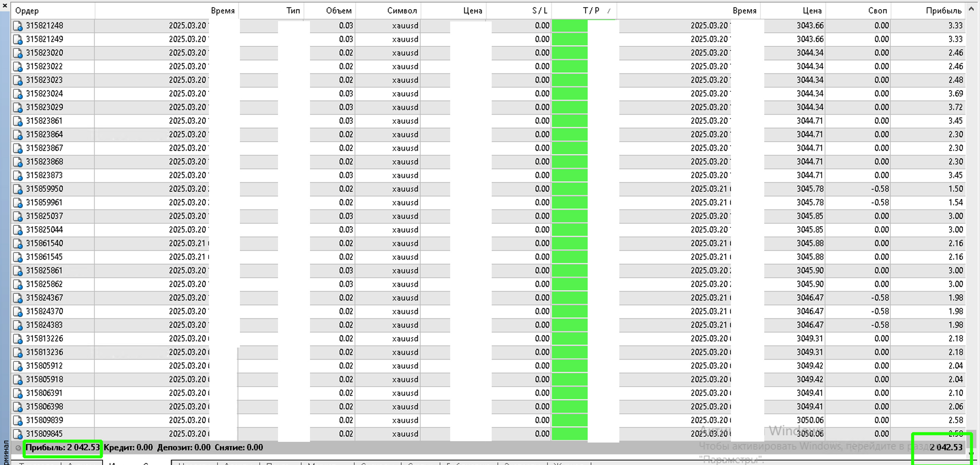980x465 pixels.
Task: Click the icon of order 315805912
Action: (x=17, y=366)
